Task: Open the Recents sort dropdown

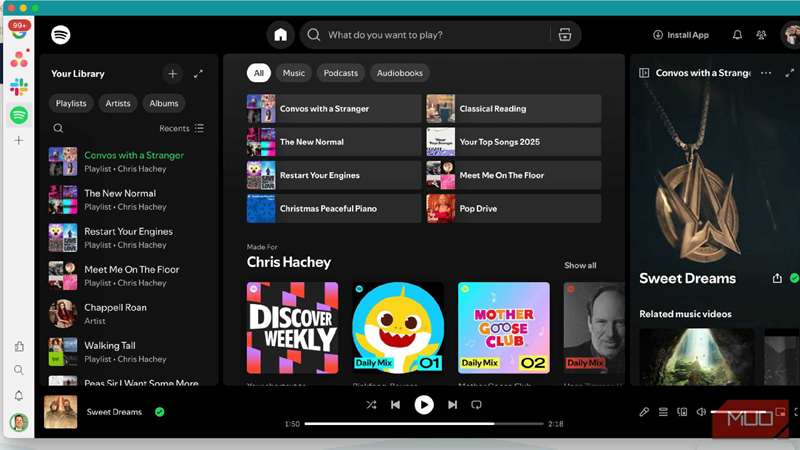Action: pyautogui.click(x=182, y=128)
